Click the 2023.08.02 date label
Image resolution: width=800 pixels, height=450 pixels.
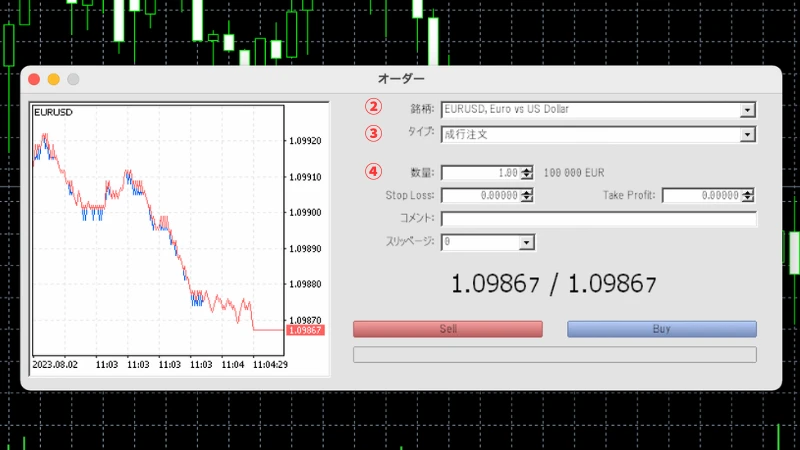click(x=55, y=365)
